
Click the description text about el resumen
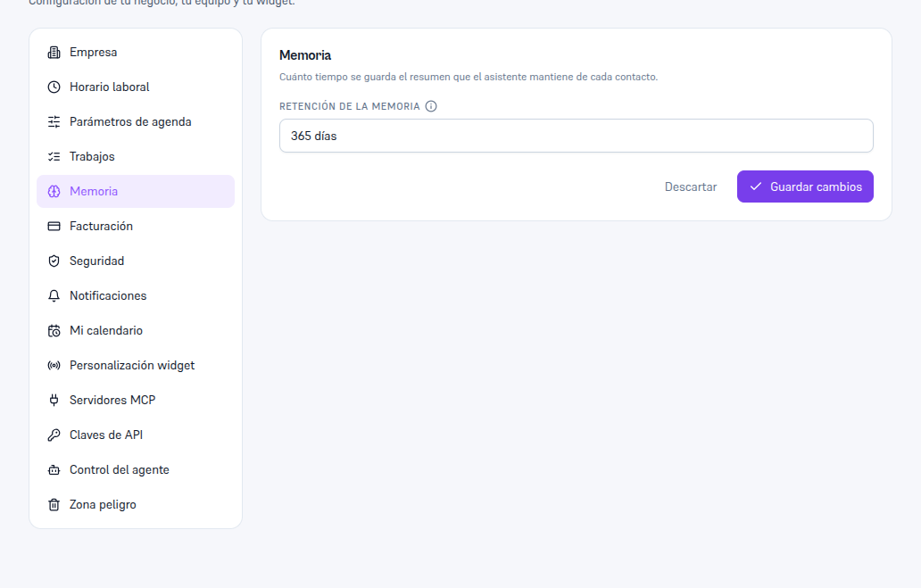point(469,77)
